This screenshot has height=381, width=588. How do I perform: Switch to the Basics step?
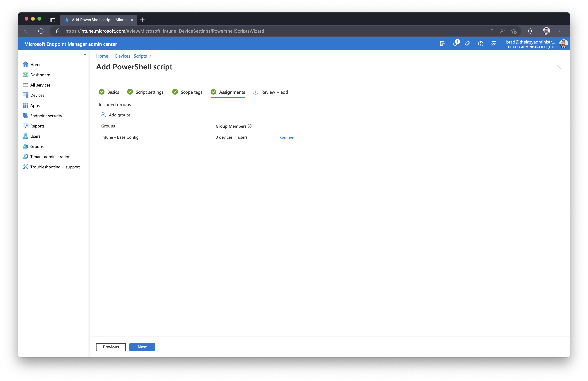(109, 92)
